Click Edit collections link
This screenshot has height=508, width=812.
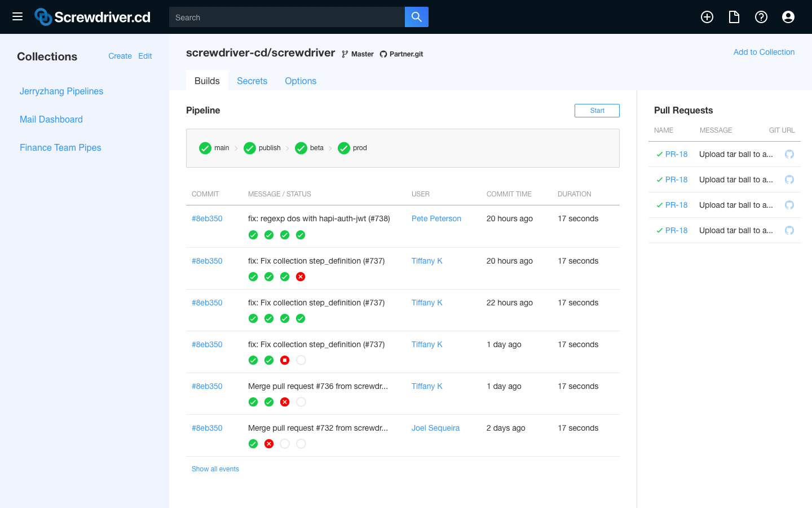coord(145,56)
